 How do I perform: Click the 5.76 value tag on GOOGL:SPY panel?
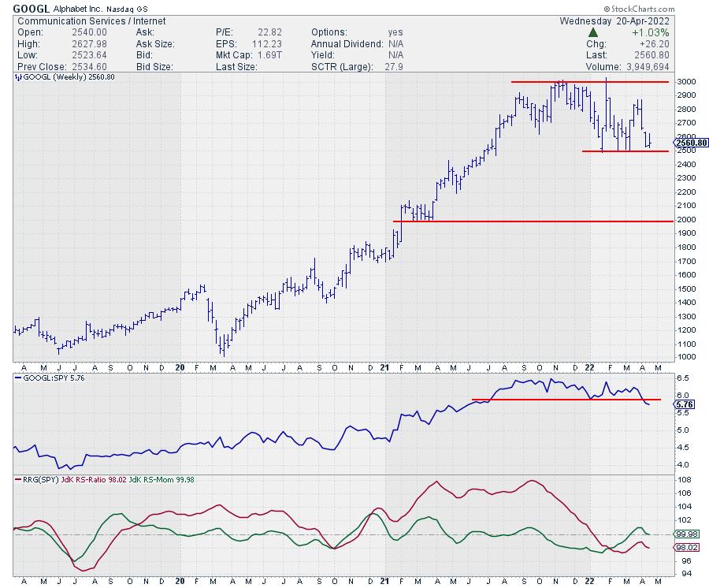[x=685, y=404]
